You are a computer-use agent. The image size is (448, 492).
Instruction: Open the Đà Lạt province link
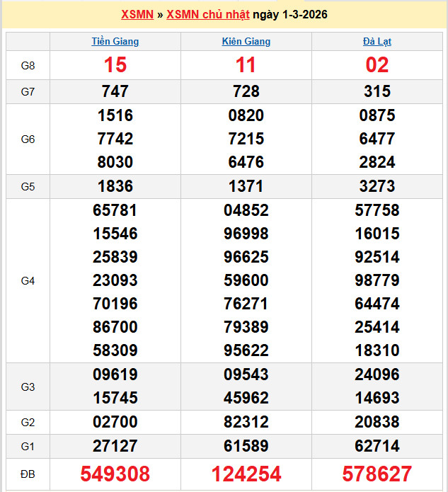pyautogui.click(x=377, y=42)
